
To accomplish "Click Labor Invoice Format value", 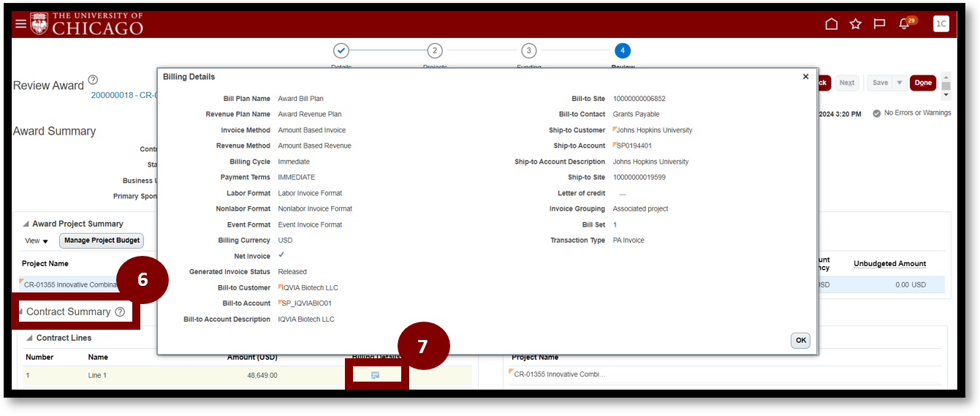I will pos(310,193).
